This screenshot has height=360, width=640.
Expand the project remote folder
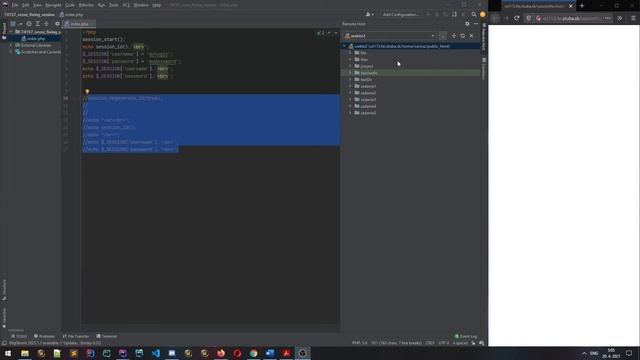350,66
